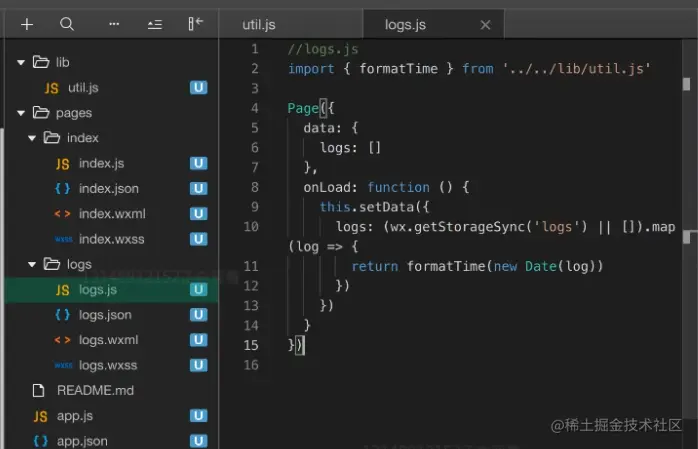Collapse the pages folder arrow
Screen dimensions: 698x449
[21, 113]
